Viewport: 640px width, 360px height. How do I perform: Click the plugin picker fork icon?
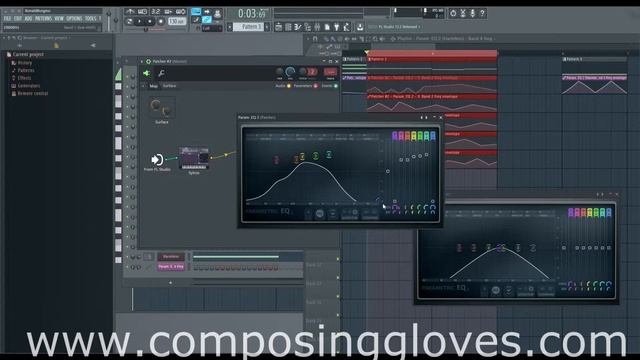click(x=336, y=27)
